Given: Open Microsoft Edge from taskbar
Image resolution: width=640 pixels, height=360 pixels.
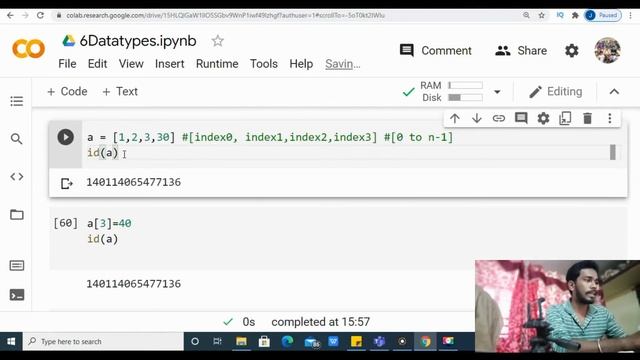Looking at the screenshot, I should click(287, 341).
